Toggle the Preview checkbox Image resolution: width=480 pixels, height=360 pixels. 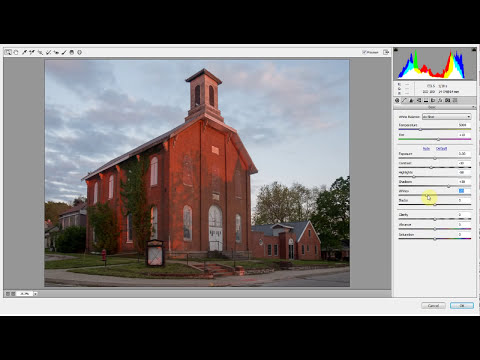(364, 52)
